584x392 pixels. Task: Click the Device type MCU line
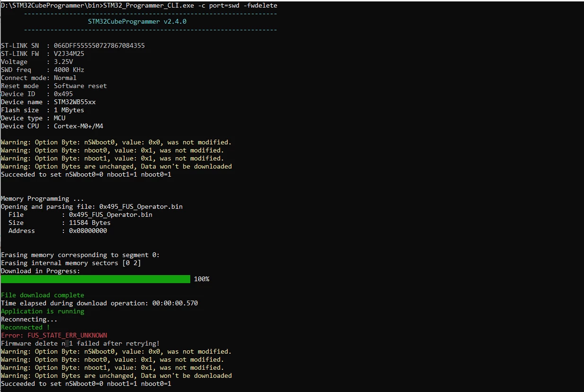pyautogui.click(x=33, y=118)
